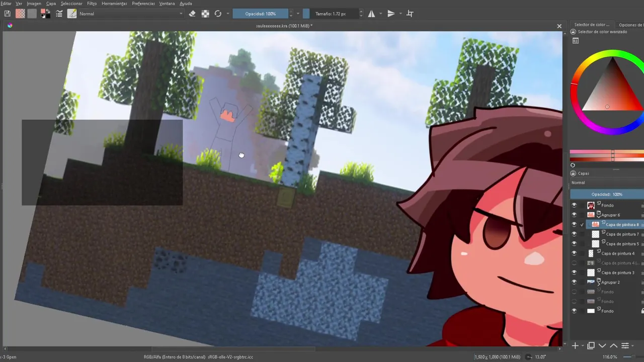This screenshot has width=644, height=362.
Task: Open the dropdown arrow after Opacidad slider
Action: pyautogui.click(x=298, y=14)
